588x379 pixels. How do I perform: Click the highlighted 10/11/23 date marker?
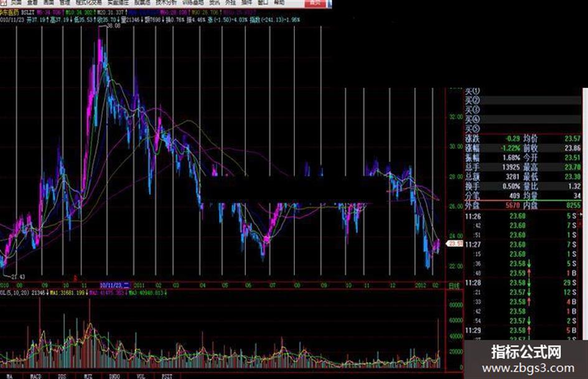point(114,286)
